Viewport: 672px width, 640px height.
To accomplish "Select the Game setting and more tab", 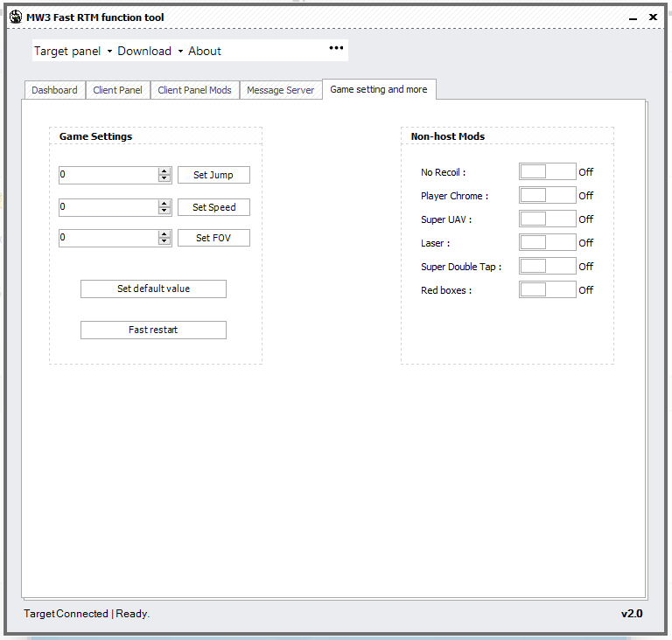I will click(x=379, y=89).
